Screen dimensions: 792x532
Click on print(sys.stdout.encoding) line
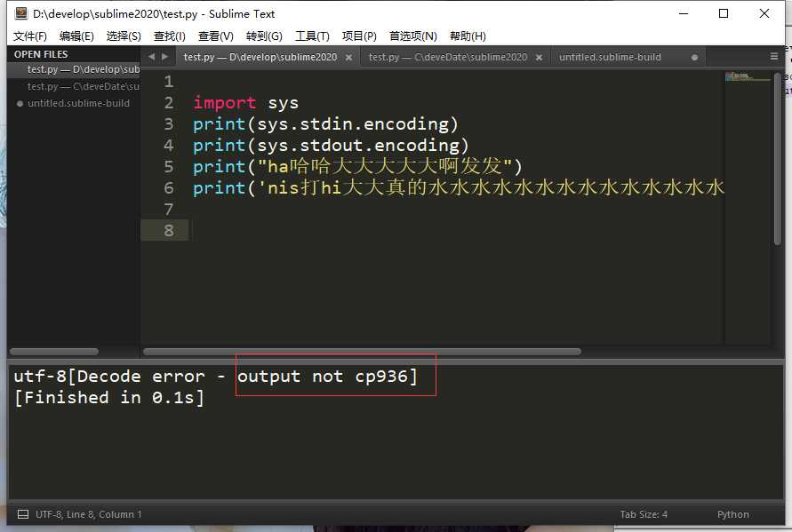click(331, 146)
